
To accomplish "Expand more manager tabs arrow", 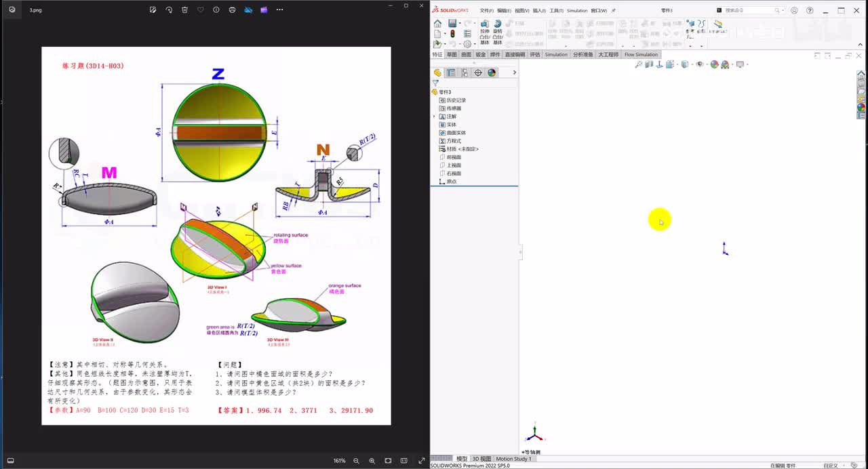I will coord(515,73).
